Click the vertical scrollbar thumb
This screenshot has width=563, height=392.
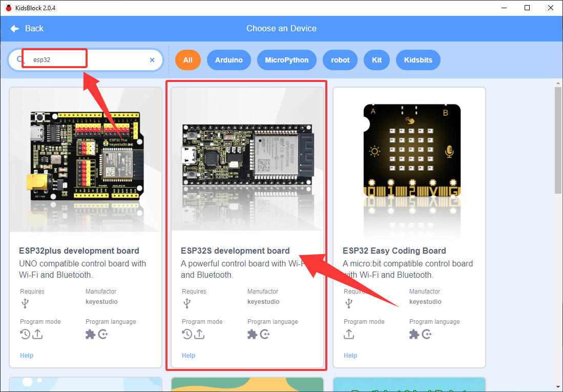557,140
